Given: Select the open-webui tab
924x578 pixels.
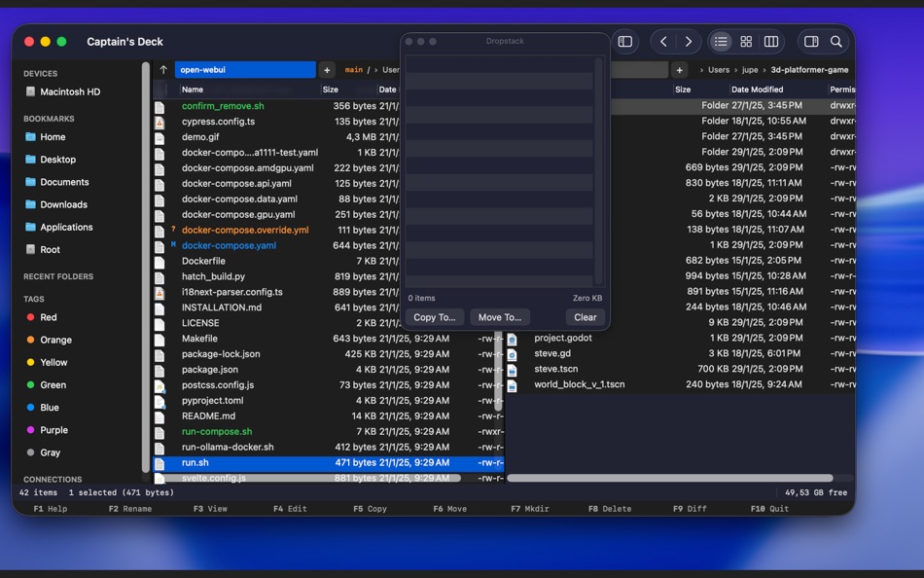Looking at the screenshot, I should coord(245,70).
